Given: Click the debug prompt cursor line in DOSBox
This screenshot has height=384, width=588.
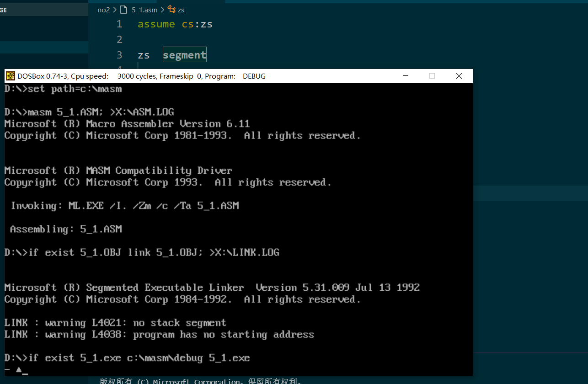Looking at the screenshot, I should coord(16,369).
